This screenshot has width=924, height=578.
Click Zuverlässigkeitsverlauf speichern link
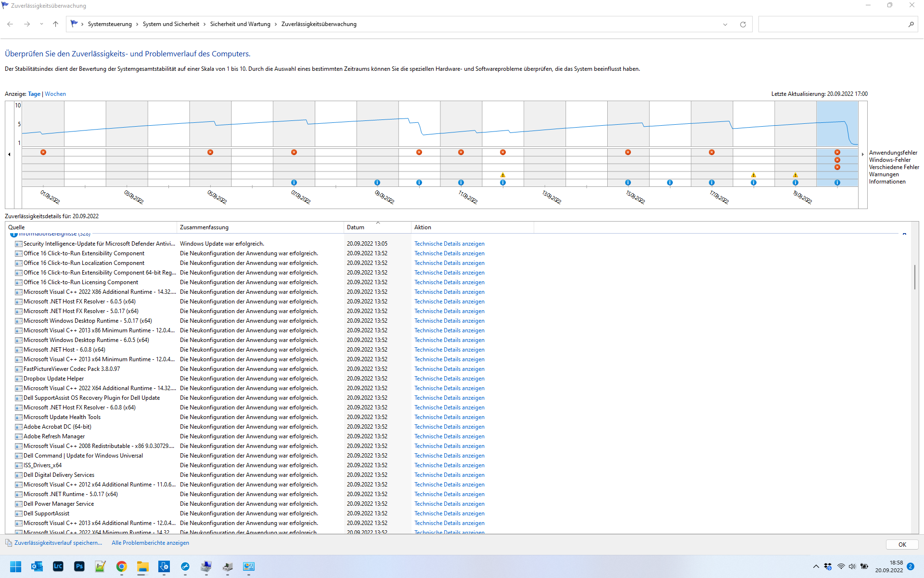[58, 543]
